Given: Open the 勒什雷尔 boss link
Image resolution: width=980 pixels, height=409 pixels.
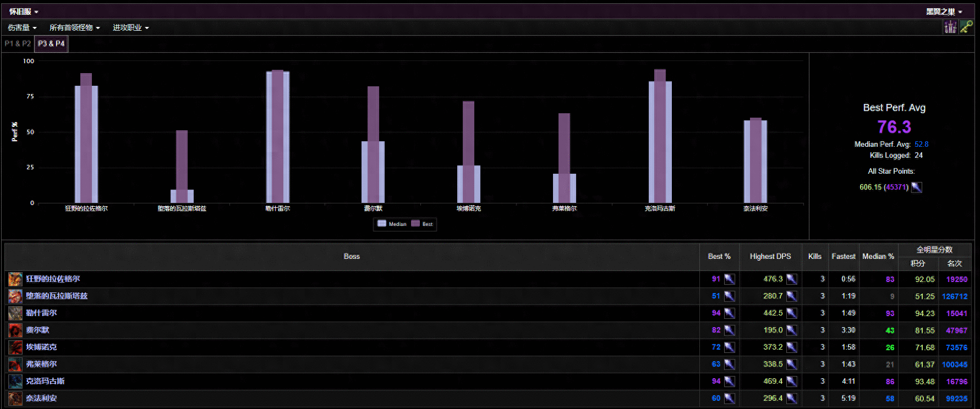Looking at the screenshot, I should pyautogui.click(x=41, y=313).
